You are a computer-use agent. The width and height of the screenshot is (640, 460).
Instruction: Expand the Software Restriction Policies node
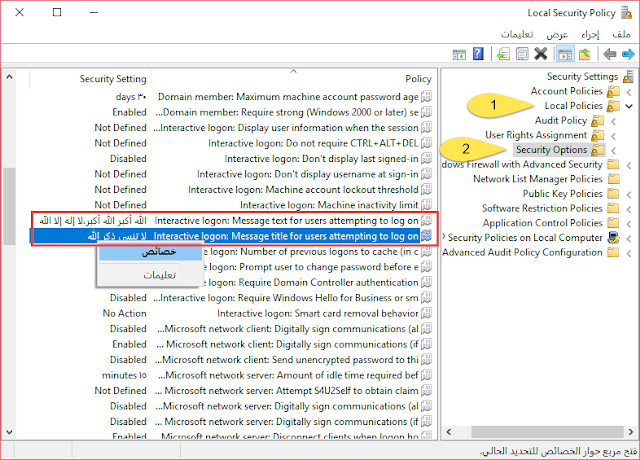(629, 209)
